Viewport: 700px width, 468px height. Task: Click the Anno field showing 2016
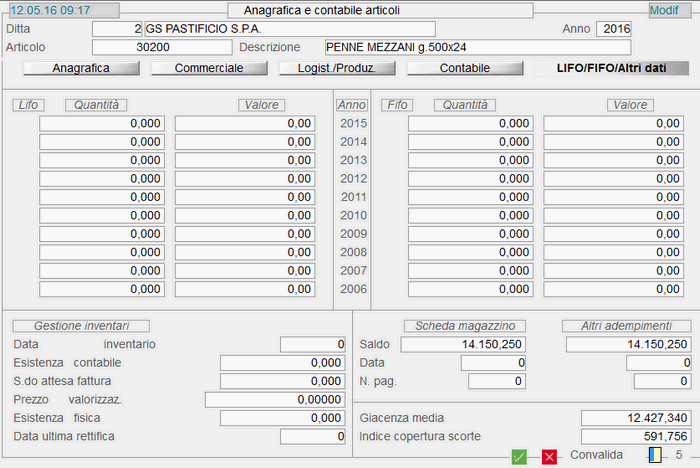point(613,29)
